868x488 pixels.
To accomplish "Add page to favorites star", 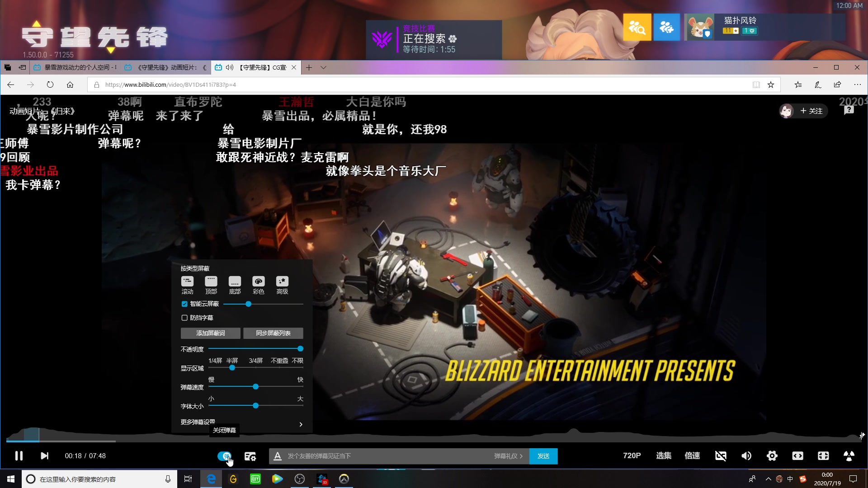I will [x=771, y=84].
